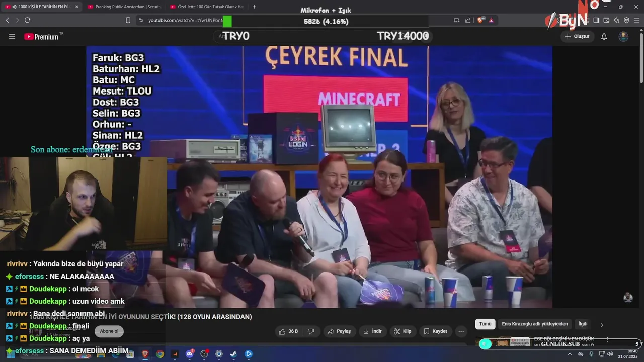Select the Tümü filter chip

pyautogui.click(x=485, y=324)
